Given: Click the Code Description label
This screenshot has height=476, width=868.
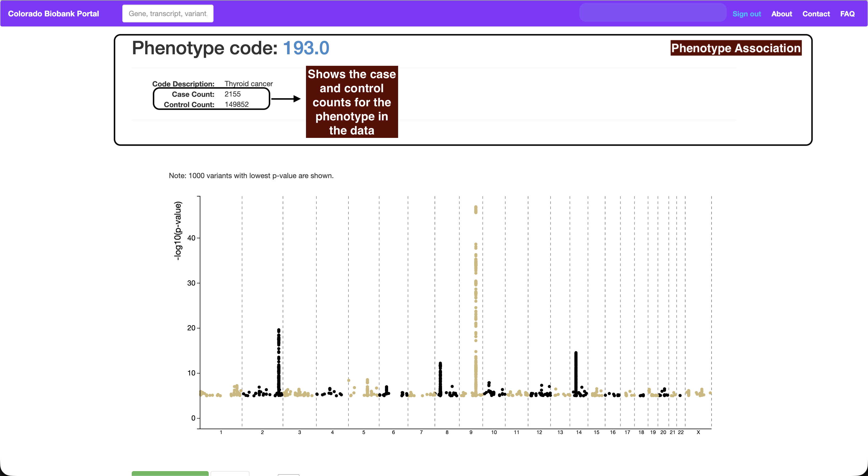Looking at the screenshot, I should (x=183, y=84).
